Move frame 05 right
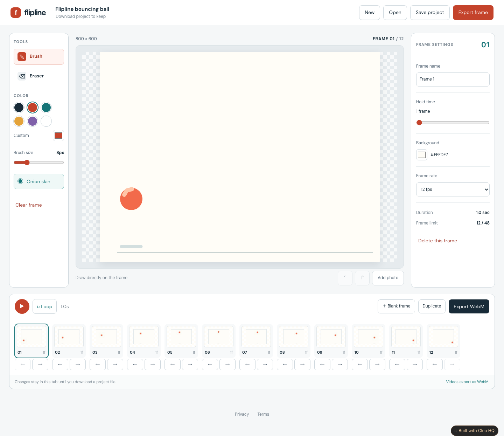The width and height of the screenshot is (504, 436). (190, 365)
